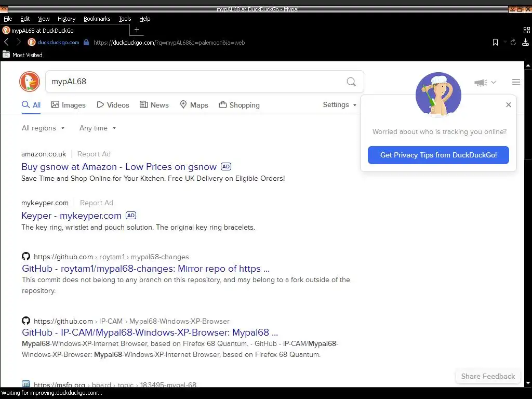Open the History menu

(66, 19)
